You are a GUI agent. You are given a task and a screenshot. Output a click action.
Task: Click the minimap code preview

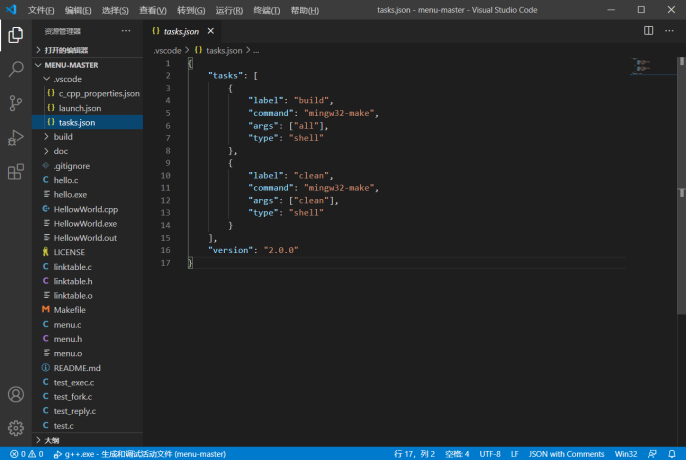(x=653, y=66)
